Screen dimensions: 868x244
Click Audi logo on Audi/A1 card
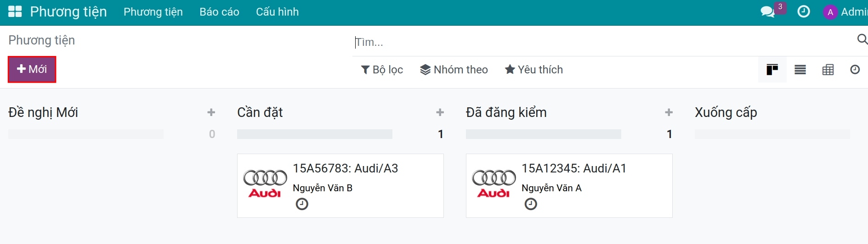click(x=494, y=183)
